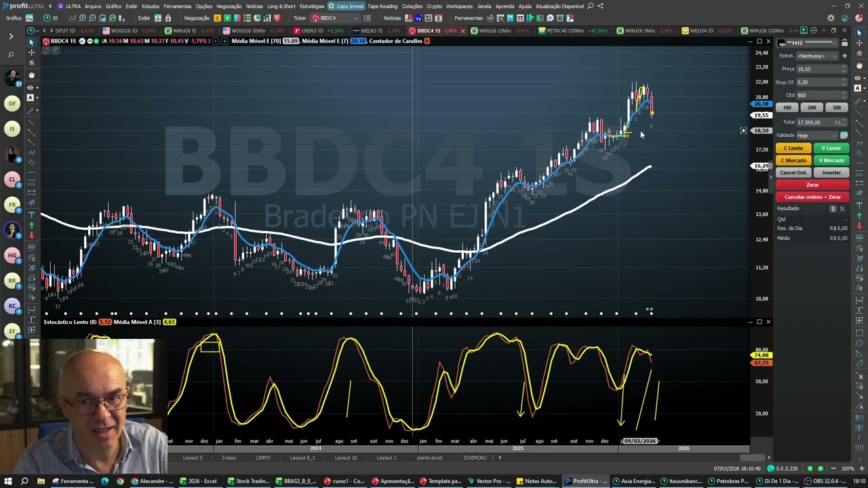Click the 16,29 moving average price tag
This screenshot has width=868, height=488.
click(762, 165)
